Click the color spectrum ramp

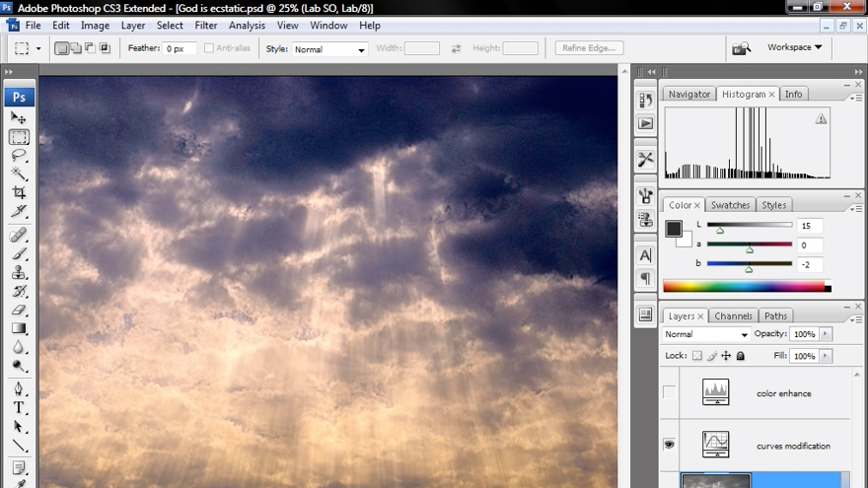pyautogui.click(x=747, y=286)
